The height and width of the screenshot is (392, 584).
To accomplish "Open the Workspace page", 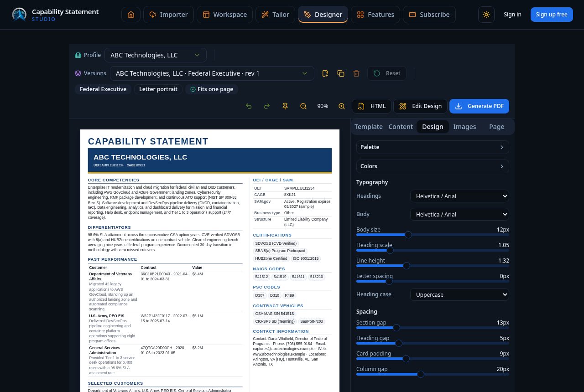I will click(x=224, y=15).
